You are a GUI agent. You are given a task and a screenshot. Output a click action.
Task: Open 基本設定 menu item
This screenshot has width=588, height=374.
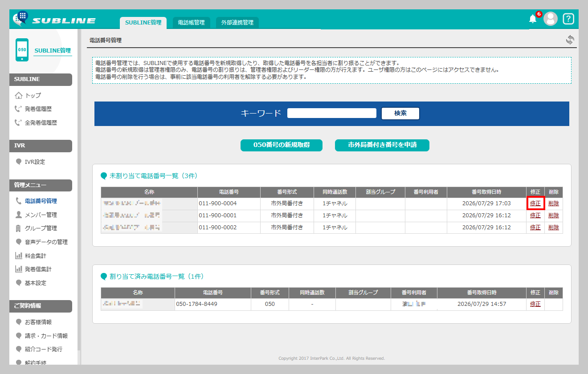pos(36,283)
